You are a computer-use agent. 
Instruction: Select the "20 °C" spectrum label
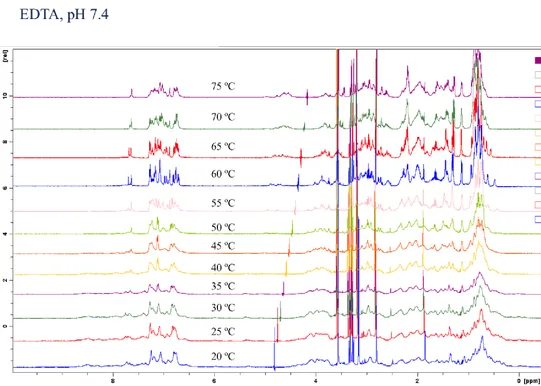(223, 356)
